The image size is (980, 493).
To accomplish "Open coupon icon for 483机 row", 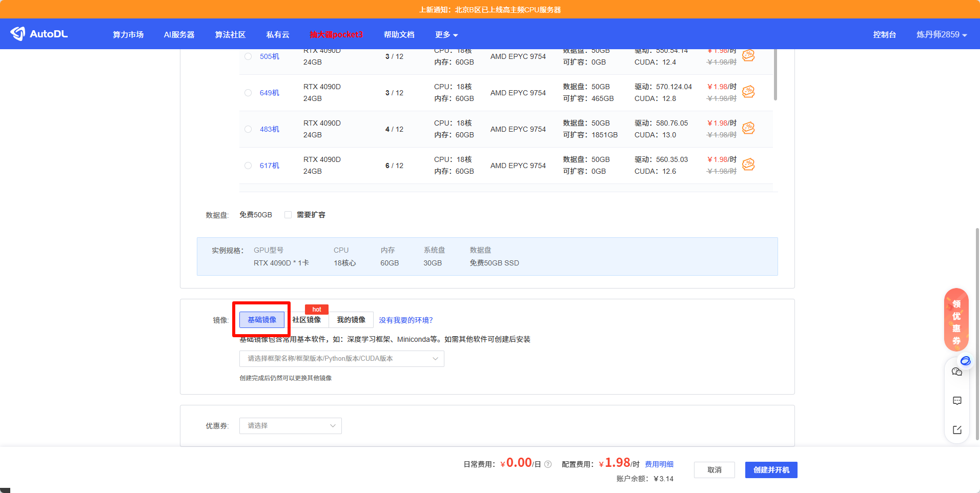I will 748,128.
